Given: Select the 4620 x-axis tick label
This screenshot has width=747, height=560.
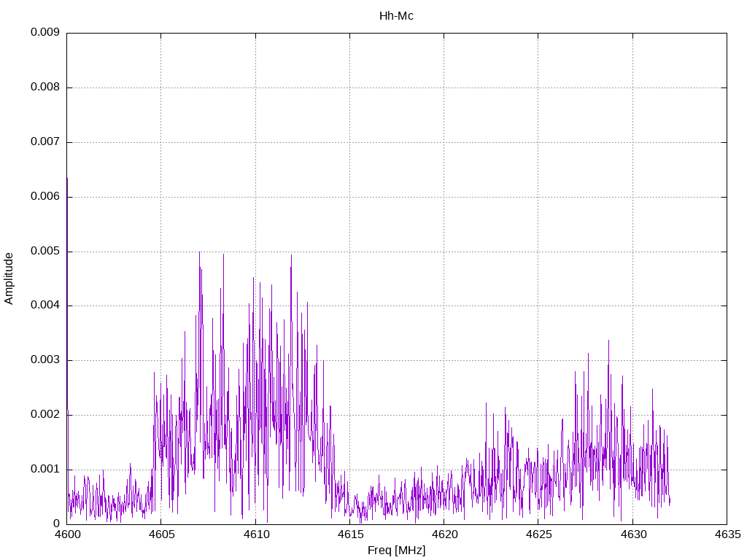Looking at the screenshot, I should point(444,534).
